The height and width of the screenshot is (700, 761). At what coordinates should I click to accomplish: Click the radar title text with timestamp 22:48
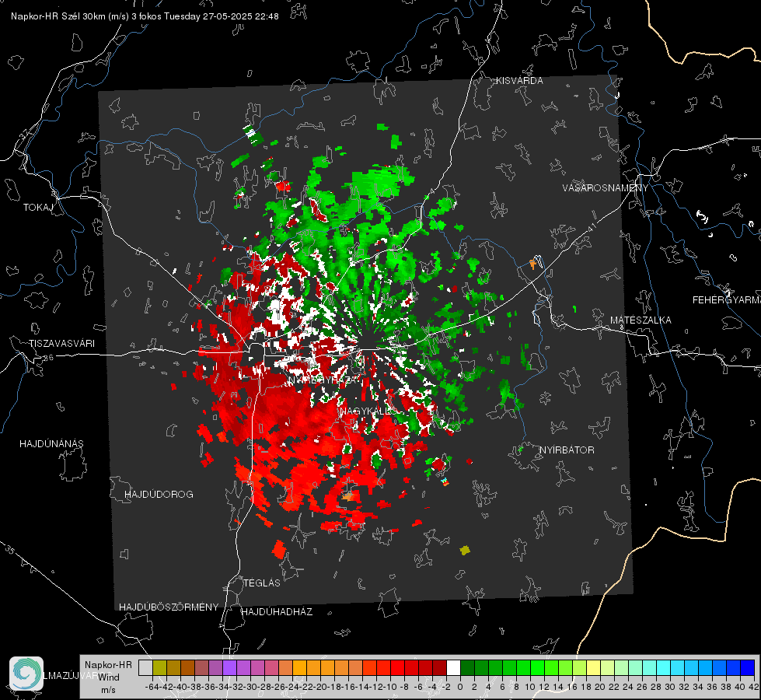[145, 16]
